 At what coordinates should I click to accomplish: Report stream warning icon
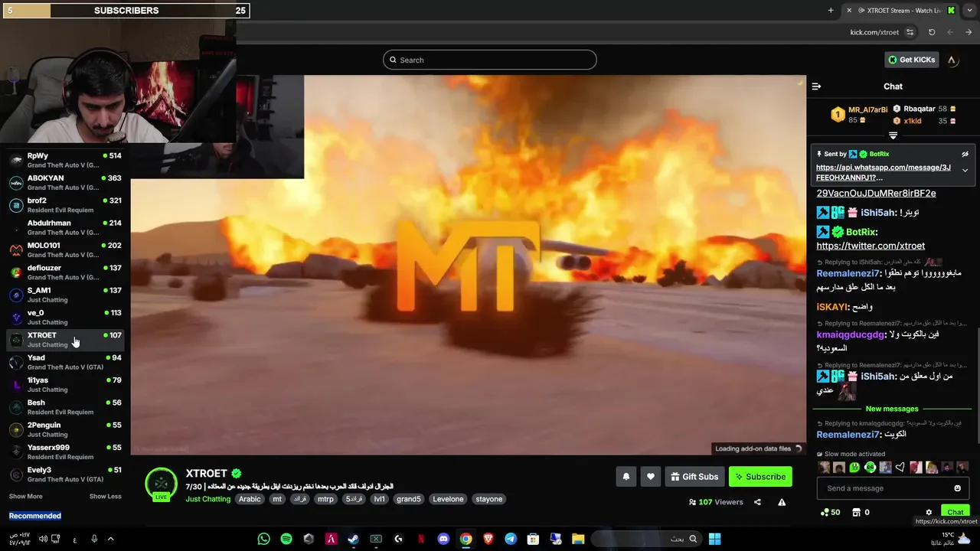tap(782, 502)
